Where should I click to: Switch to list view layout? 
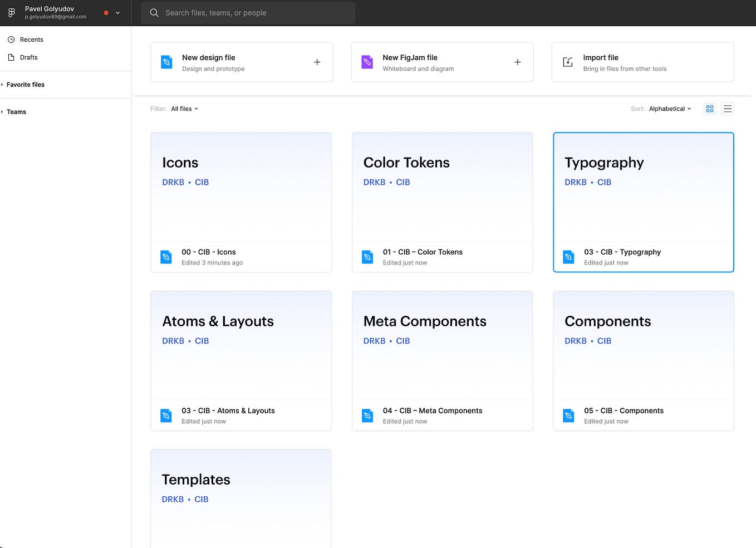coord(727,109)
